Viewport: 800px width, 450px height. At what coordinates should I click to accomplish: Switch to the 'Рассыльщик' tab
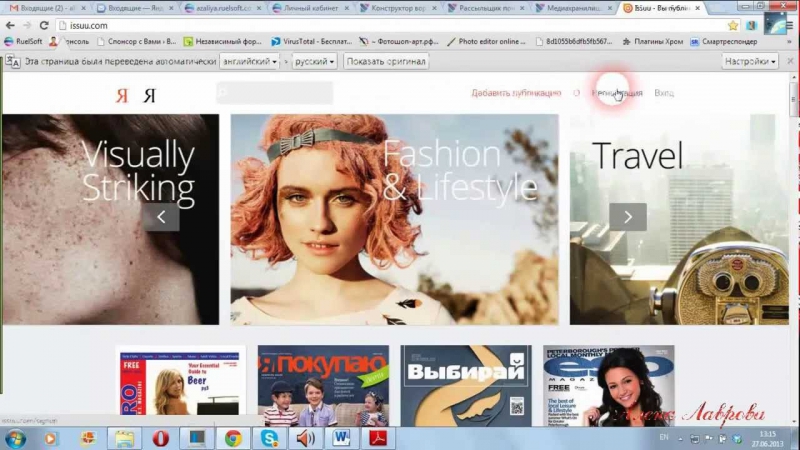tap(487, 8)
